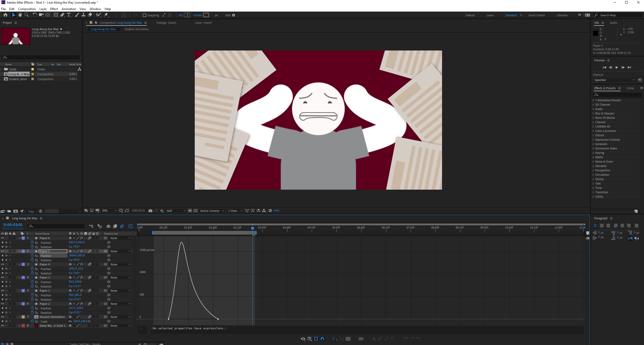Toggle visibility of Student Animation layer
The width and height of the screenshot is (644, 345).
(x=3, y=317)
